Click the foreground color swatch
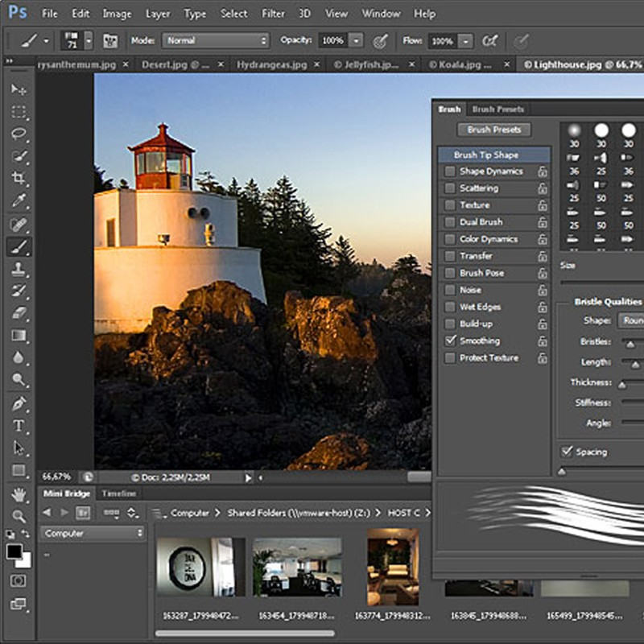The width and height of the screenshot is (644, 644). [14, 551]
